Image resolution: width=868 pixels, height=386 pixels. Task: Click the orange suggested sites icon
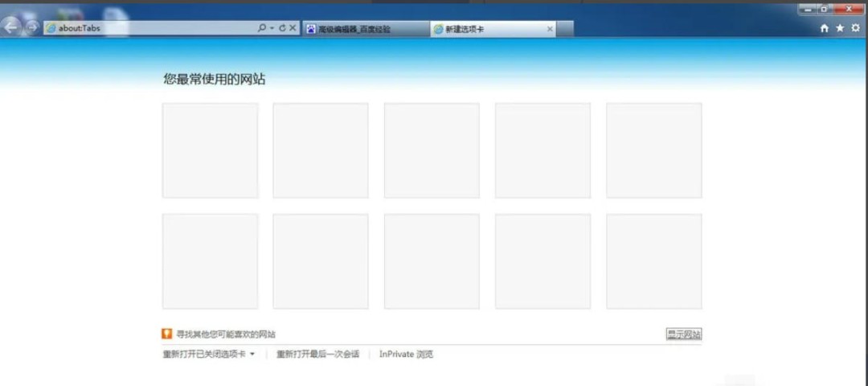(x=167, y=334)
